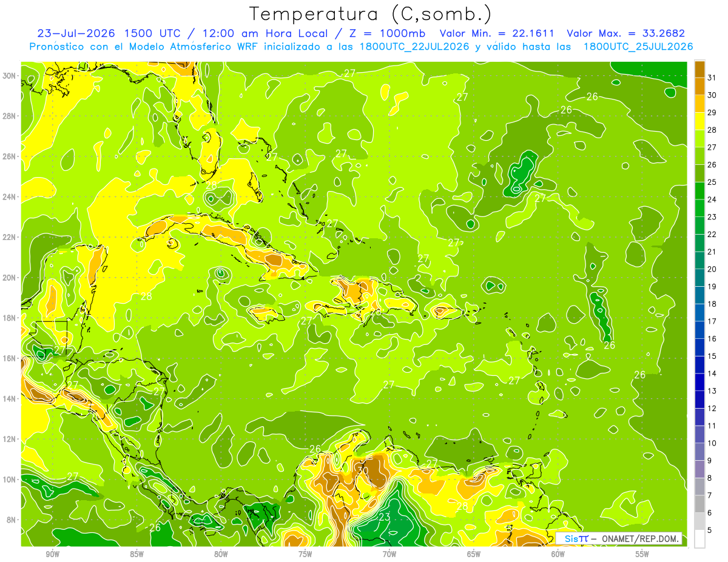Click the "1800UTC_22JUL2026" initialization time
Viewport: 728px width, 562px height.
click(414, 47)
